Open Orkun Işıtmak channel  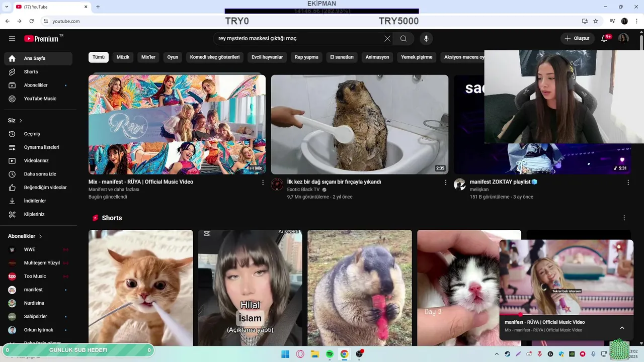coord(38,330)
